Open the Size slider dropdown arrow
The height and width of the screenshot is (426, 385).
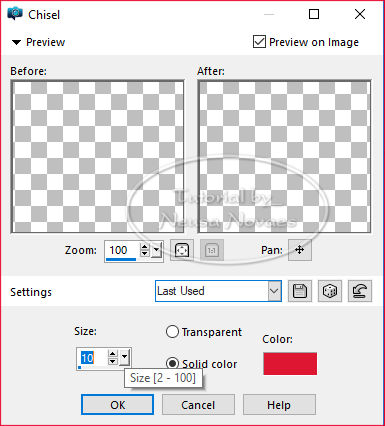pos(124,358)
